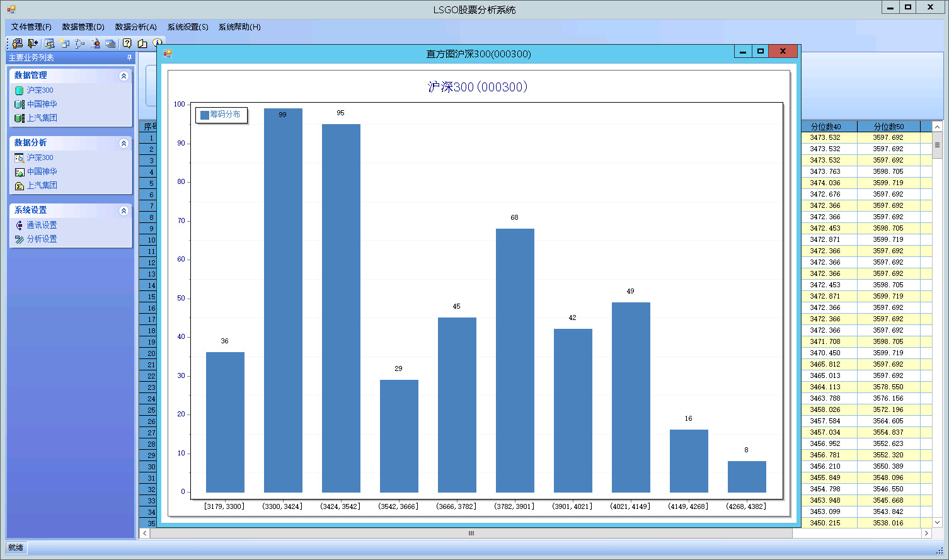Pin the 主要业务列表 panel
This screenshot has height=560, width=949.
130,57
